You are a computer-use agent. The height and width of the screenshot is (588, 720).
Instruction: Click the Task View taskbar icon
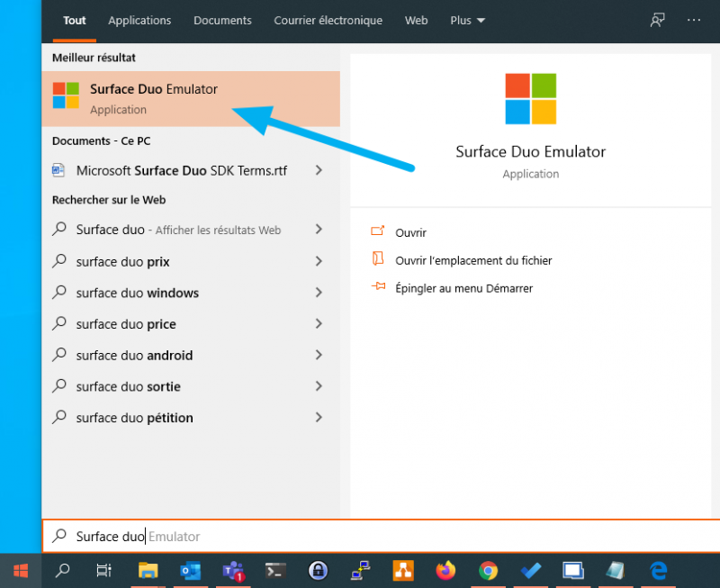104,570
